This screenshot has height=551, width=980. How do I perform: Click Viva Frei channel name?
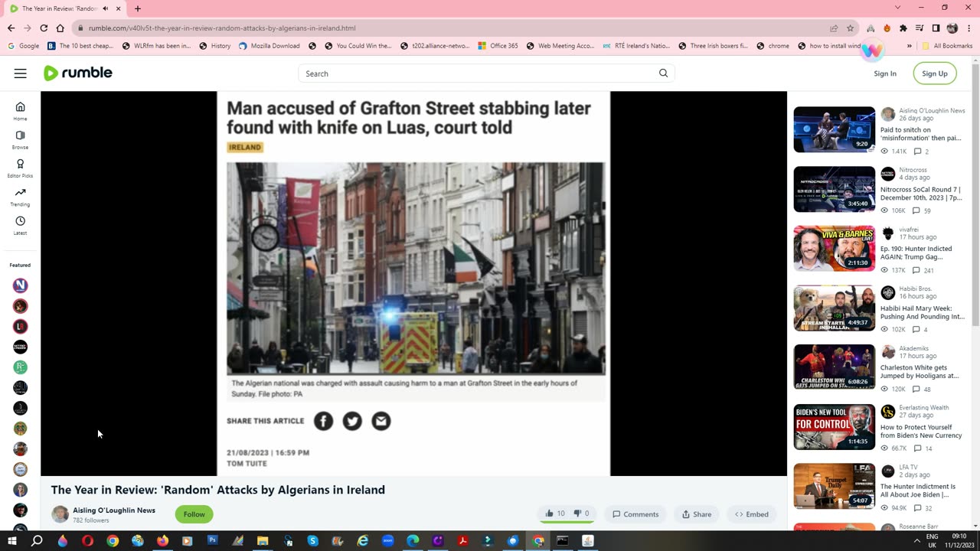click(909, 229)
